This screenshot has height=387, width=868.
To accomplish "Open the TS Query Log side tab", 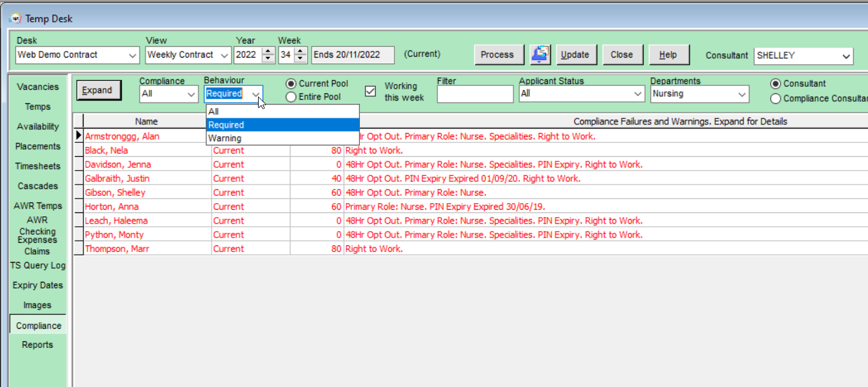I will coord(38,265).
